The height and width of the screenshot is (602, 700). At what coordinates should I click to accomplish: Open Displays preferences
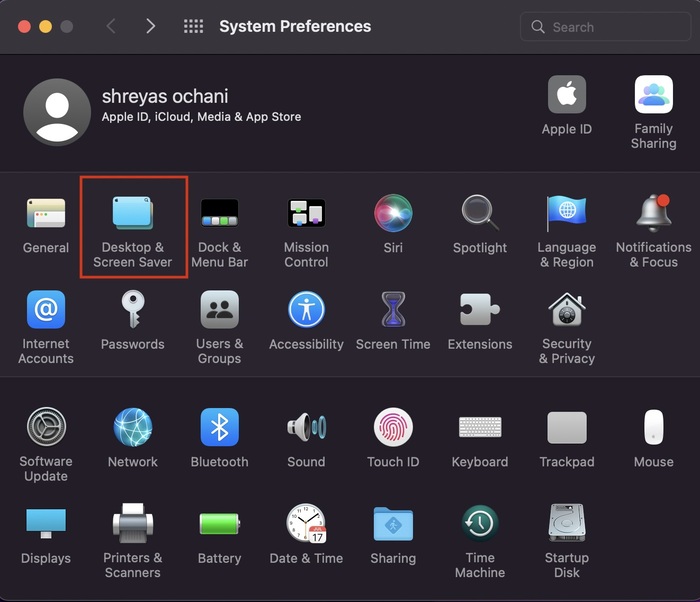(x=46, y=523)
